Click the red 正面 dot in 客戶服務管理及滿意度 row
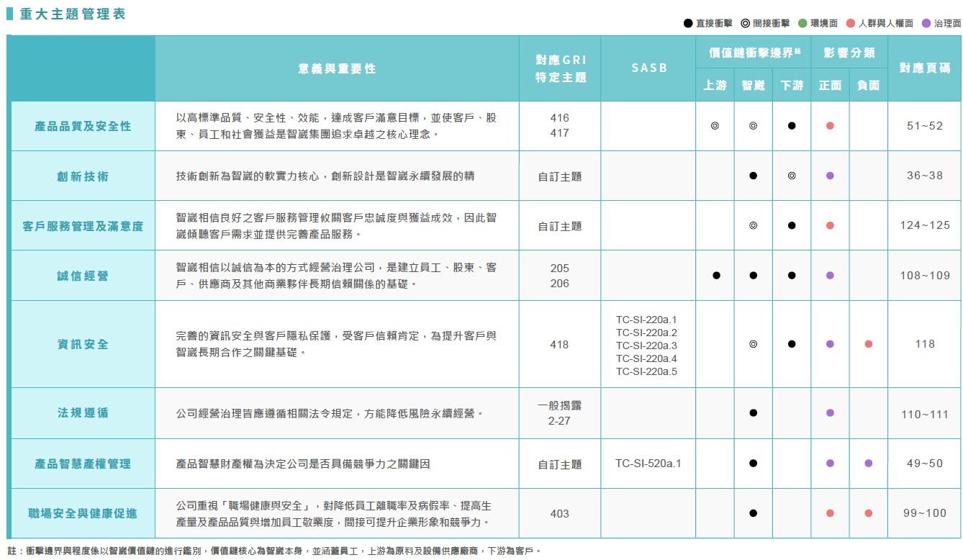 830,225
